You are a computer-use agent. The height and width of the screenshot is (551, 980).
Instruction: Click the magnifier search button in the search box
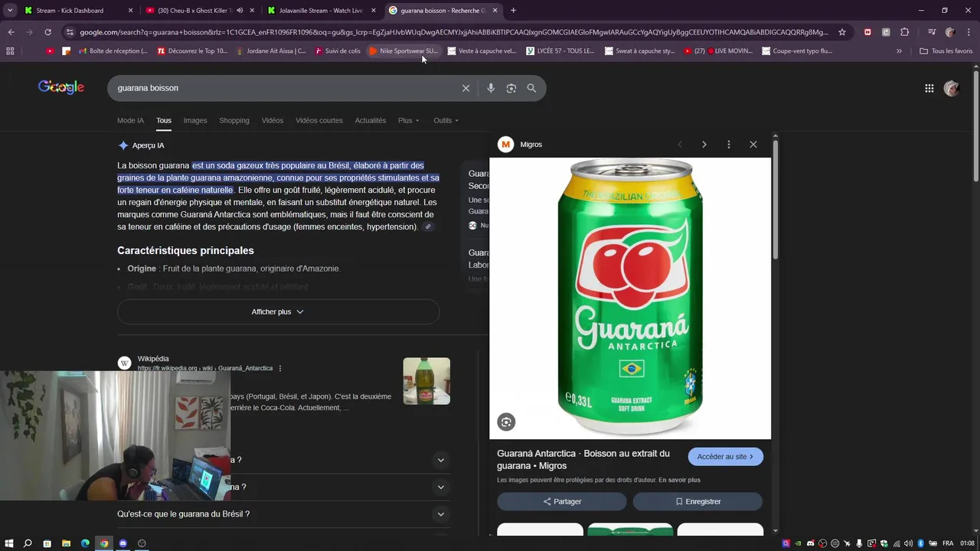pyautogui.click(x=531, y=88)
